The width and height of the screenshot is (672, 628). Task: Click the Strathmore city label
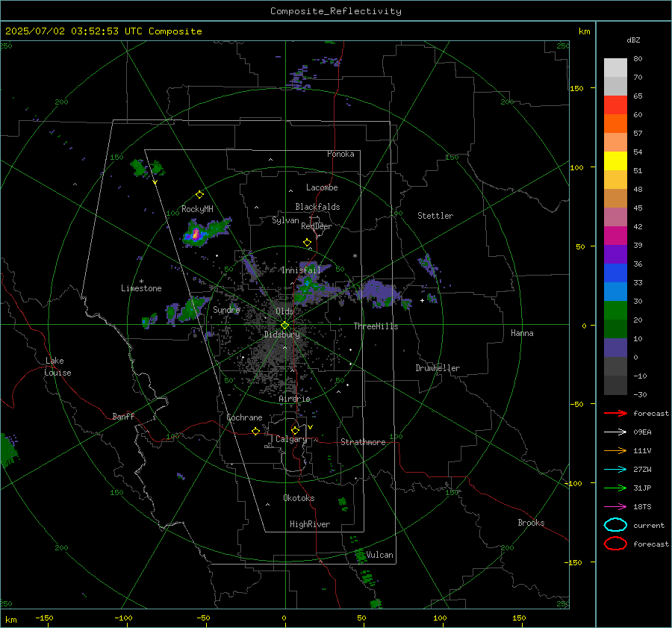363,442
